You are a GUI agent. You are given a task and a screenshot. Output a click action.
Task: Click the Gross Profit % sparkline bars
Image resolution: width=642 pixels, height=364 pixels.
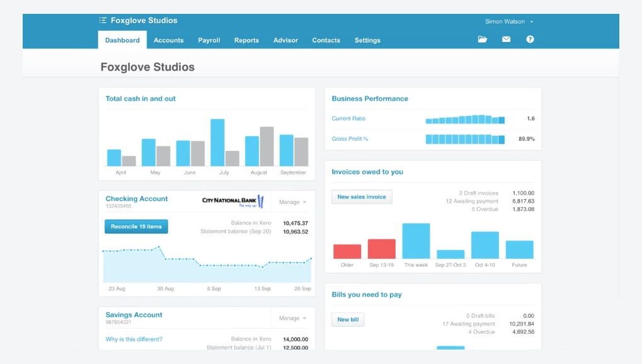464,139
